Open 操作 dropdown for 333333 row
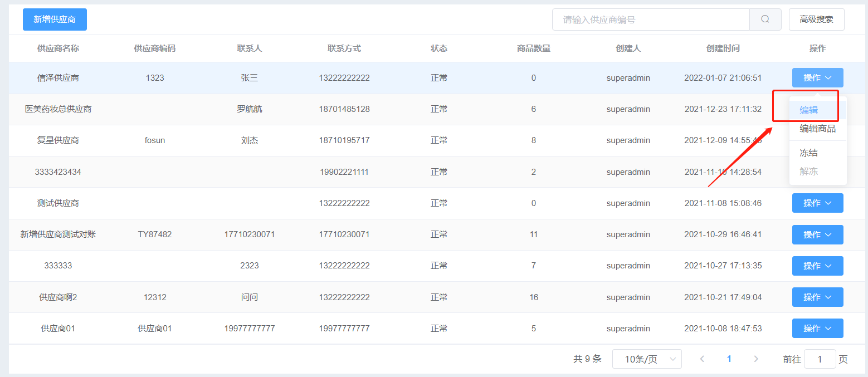Screen dimensions: 868x377 point(817,266)
